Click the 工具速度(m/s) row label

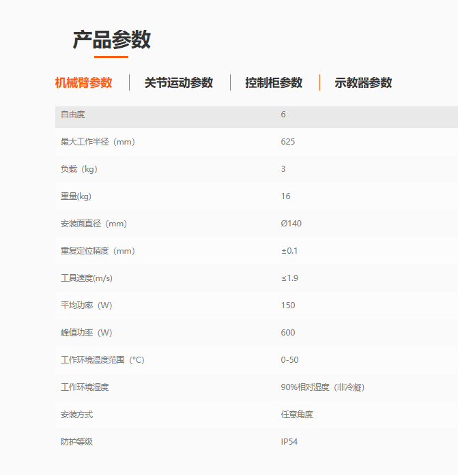[87, 278]
